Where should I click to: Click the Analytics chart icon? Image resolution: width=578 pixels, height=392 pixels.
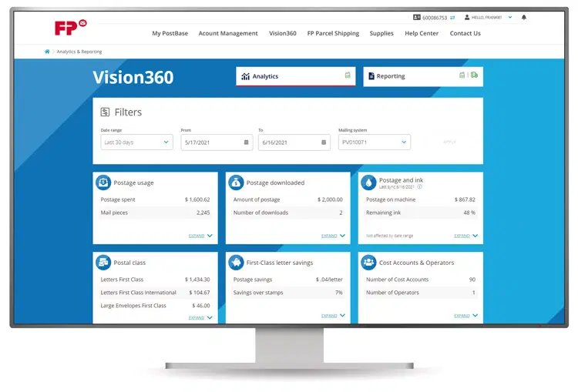(x=246, y=76)
